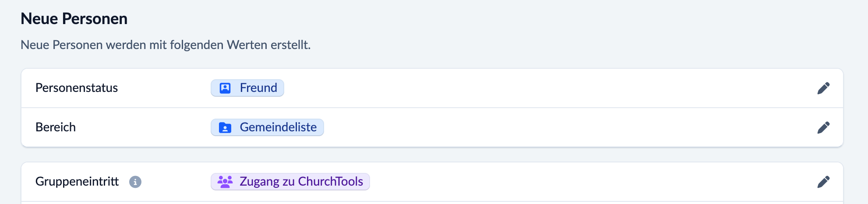
Task: Click the Neue Personen heading
Action: pyautogui.click(x=74, y=19)
